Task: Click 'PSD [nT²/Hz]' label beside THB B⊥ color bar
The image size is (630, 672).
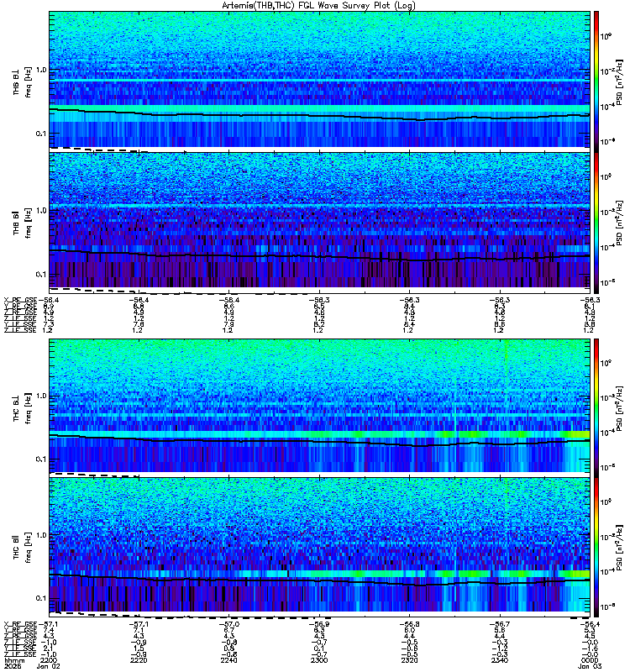Action: click(620, 81)
